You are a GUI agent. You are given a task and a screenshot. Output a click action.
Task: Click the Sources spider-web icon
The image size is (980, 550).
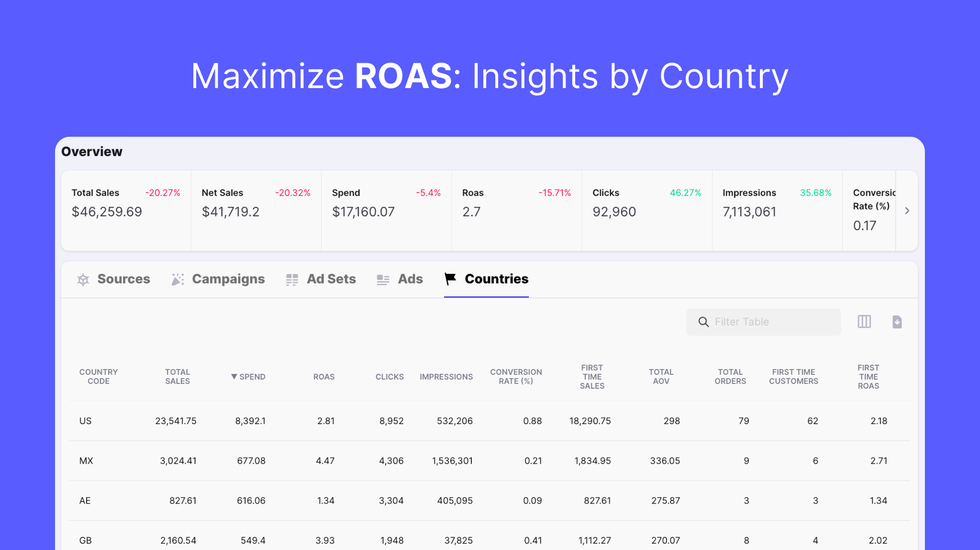(83, 280)
